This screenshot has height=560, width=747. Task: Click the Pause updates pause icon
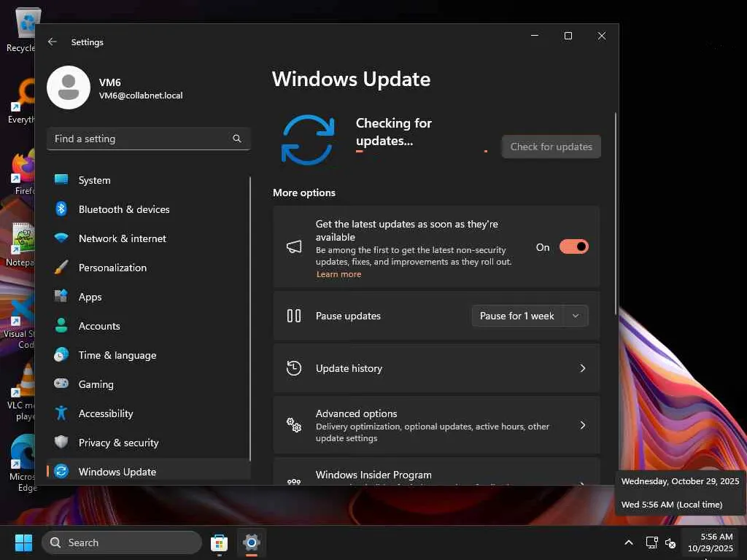pos(294,316)
